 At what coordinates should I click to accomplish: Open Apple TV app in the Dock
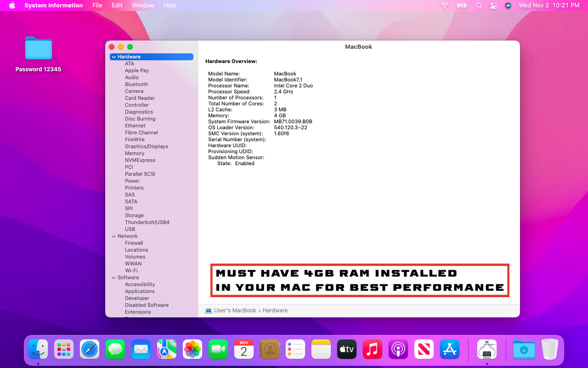(347, 349)
